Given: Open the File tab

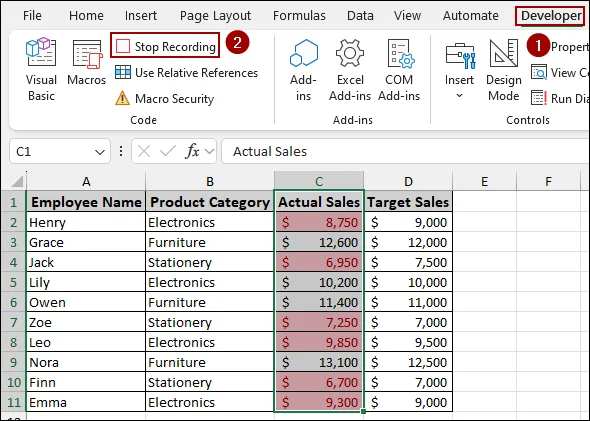Looking at the screenshot, I should 32,15.
